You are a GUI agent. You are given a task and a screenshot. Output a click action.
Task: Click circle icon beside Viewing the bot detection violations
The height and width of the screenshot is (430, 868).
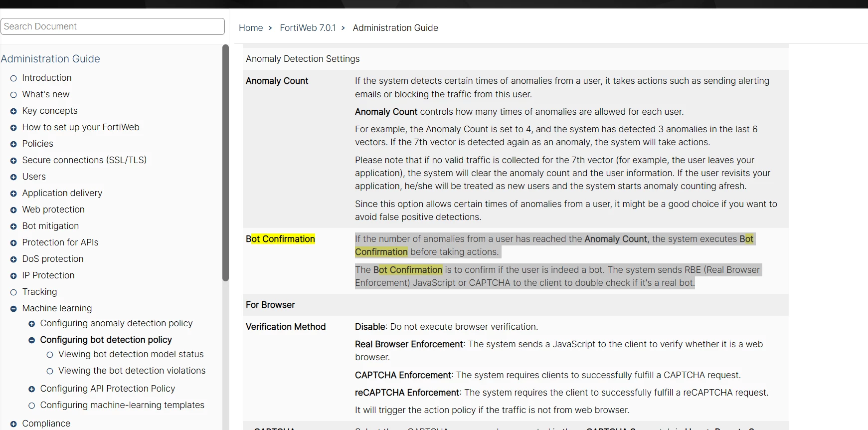click(50, 371)
